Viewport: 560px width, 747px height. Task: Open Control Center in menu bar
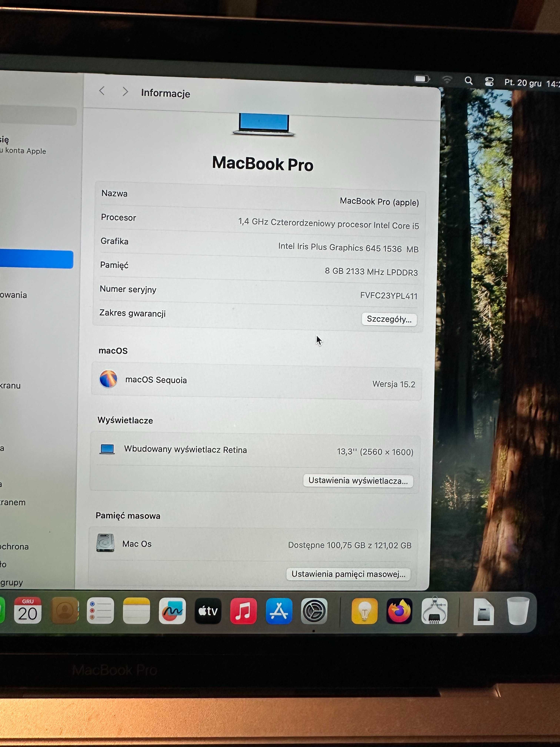click(489, 81)
